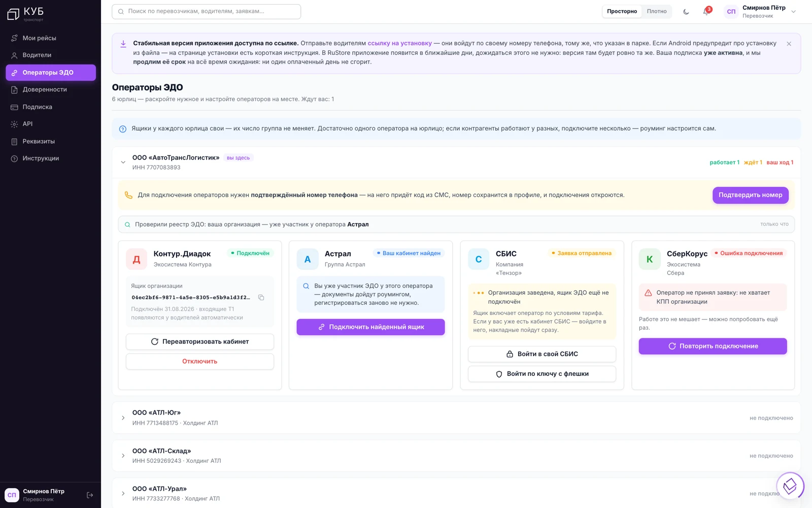Viewport: 812px width, 508px height.
Task: Dismiss the stable version banner
Action: coord(789,44)
